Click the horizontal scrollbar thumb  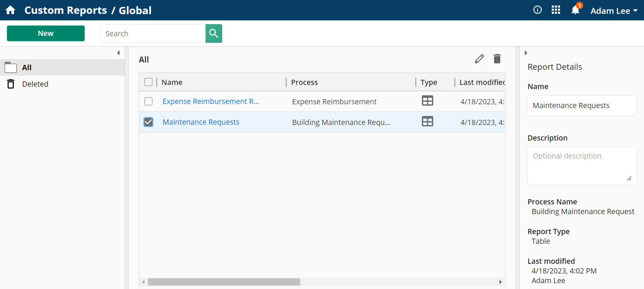(224, 282)
